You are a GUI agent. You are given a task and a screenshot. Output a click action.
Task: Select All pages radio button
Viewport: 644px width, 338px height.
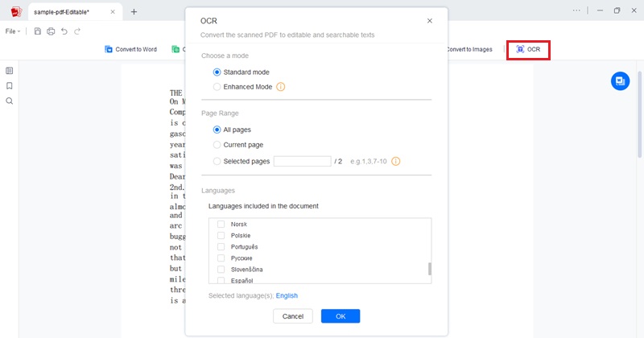(x=217, y=130)
